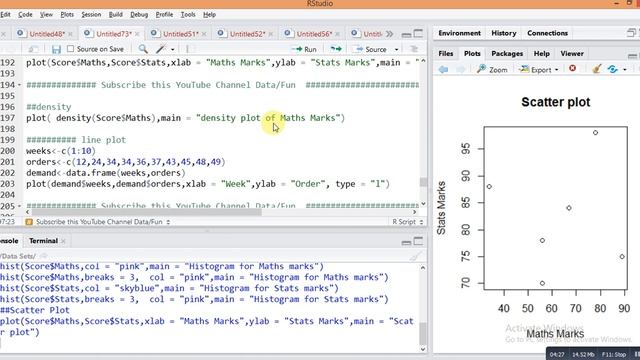This screenshot has height=360, width=640.
Task: Change file type via R Script dropdown
Action: coord(408,222)
